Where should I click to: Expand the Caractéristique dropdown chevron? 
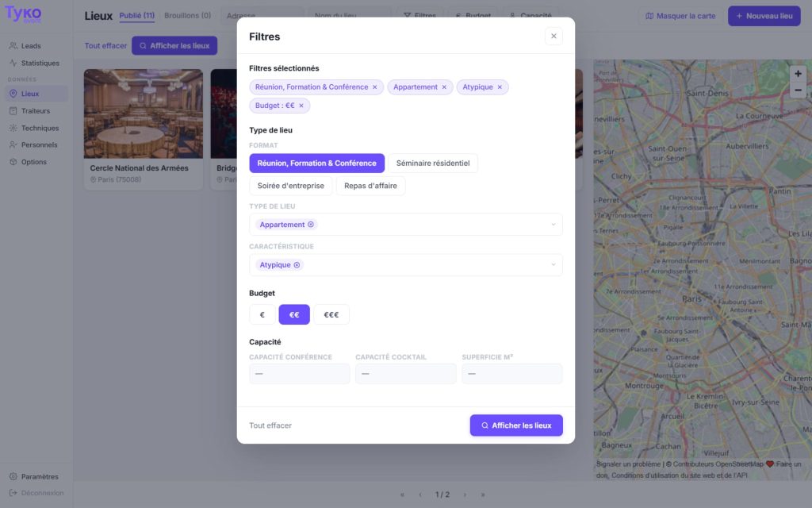pyautogui.click(x=553, y=265)
